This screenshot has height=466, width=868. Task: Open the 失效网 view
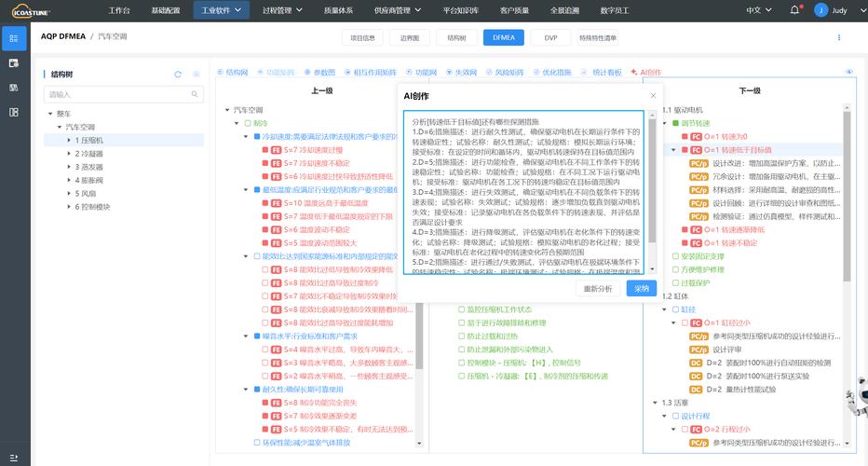click(x=461, y=73)
